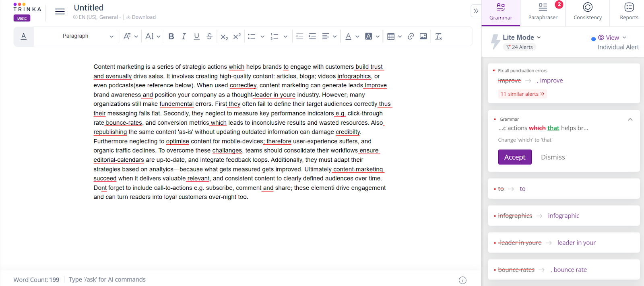Click the underlined word 'optimise'
The width and height of the screenshot is (644, 286).
178,141
